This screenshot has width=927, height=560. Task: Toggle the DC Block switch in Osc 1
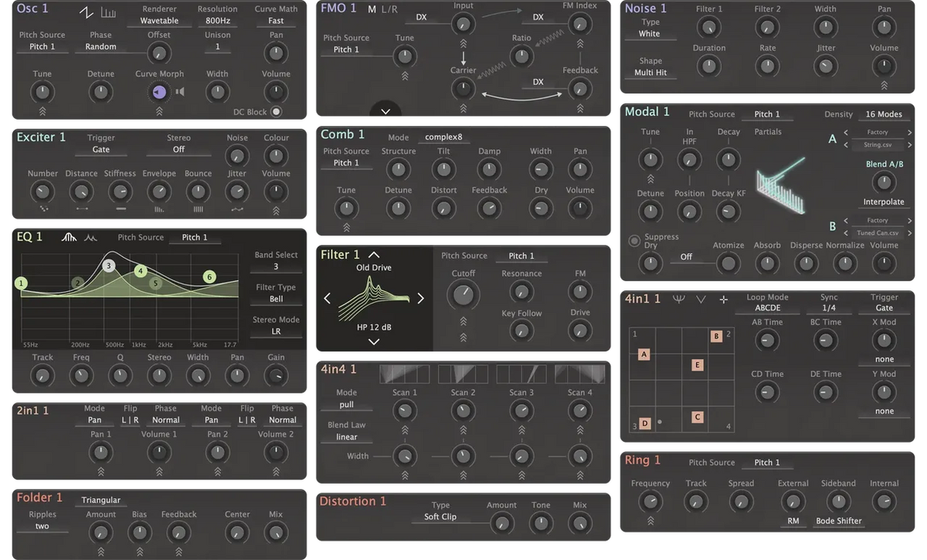click(276, 111)
